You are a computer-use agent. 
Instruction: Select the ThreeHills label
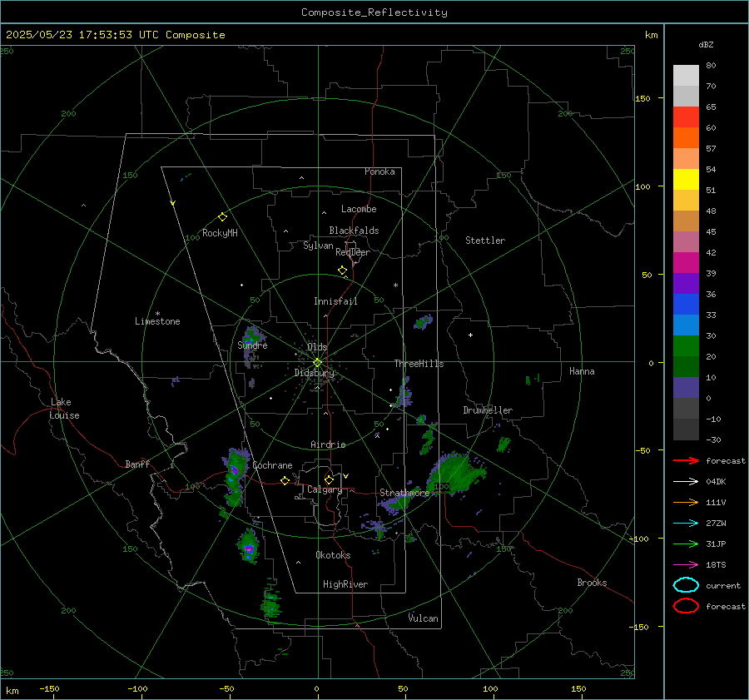tap(419, 364)
